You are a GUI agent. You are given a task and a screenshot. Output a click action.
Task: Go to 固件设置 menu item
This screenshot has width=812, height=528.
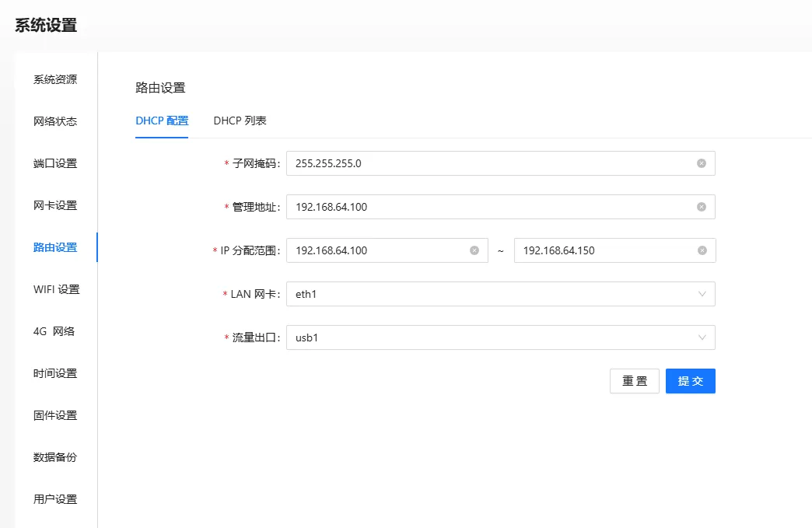coord(55,415)
